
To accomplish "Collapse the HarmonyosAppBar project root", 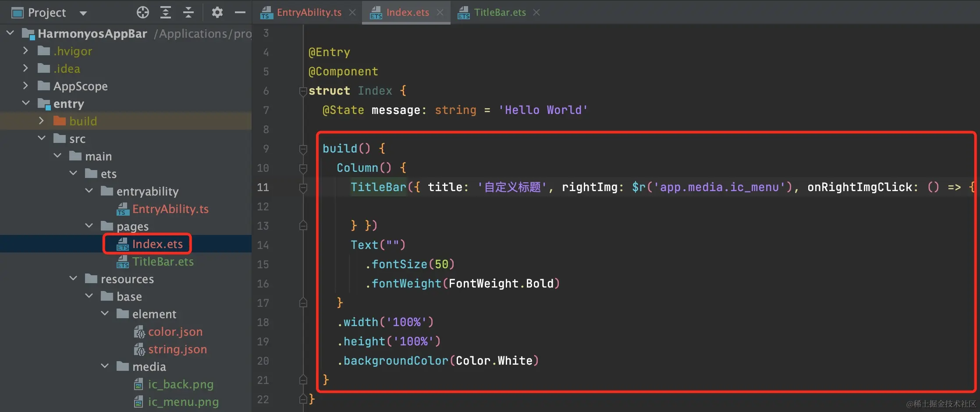I will pos(11,33).
